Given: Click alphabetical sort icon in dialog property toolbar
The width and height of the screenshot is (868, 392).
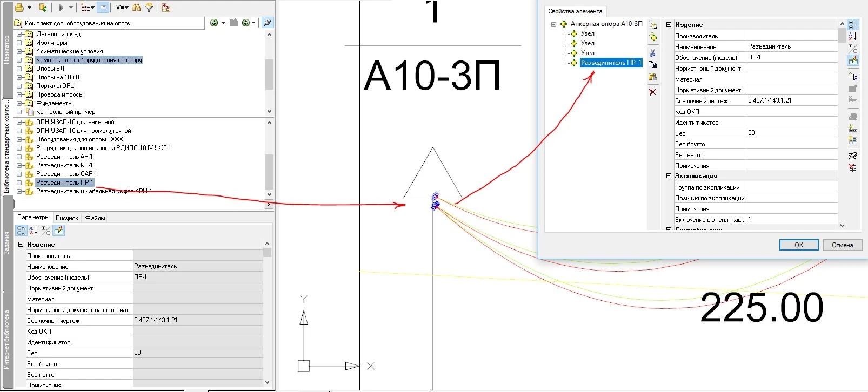Looking at the screenshot, I should pyautogui.click(x=853, y=37).
